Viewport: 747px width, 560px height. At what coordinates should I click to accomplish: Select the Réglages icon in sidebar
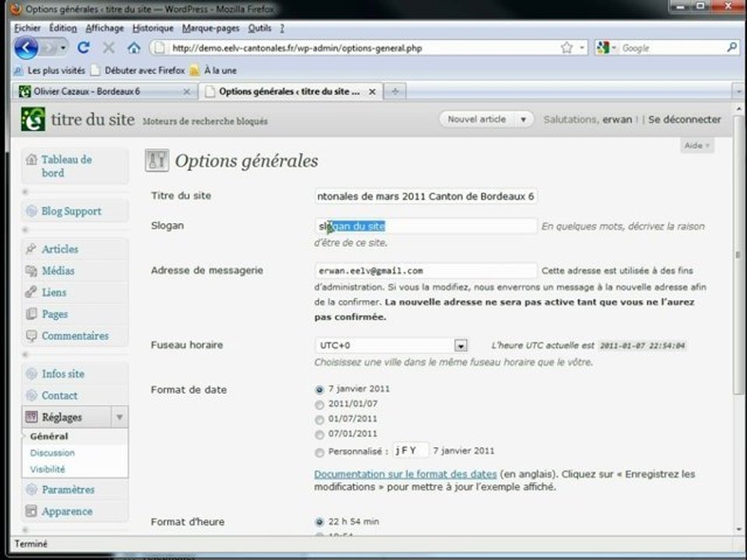click(x=31, y=417)
